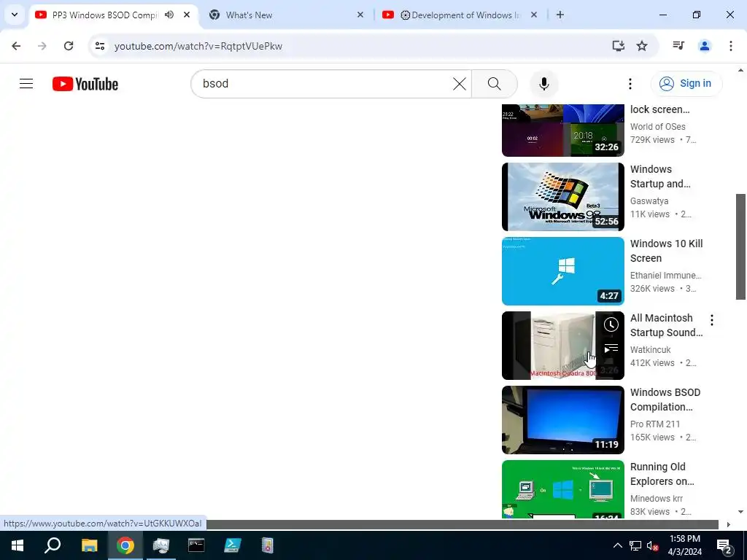Open the taskbar clock and date
This screenshot has width=747, height=560.
click(x=684, y=545)
